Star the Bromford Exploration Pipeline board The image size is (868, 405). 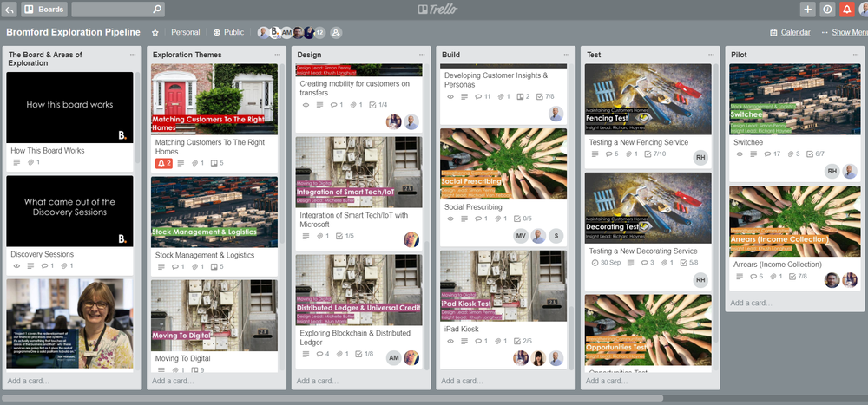[x=155, y=33]
